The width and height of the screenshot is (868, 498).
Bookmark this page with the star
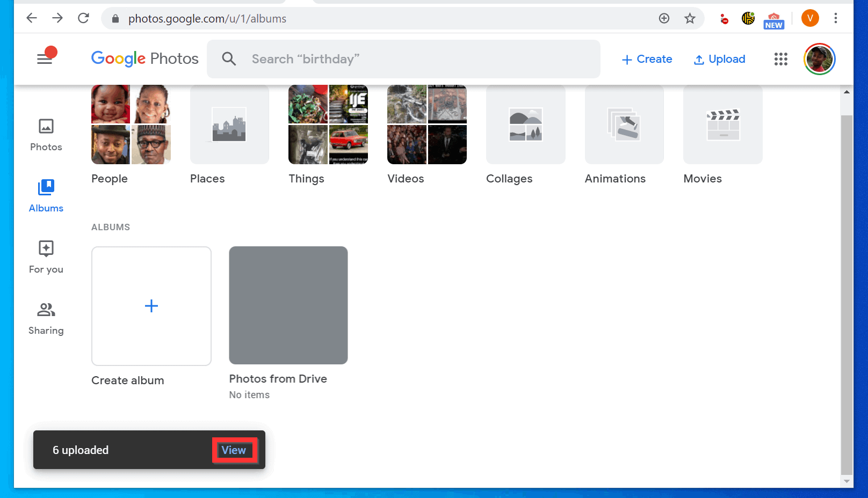point(690,18)
